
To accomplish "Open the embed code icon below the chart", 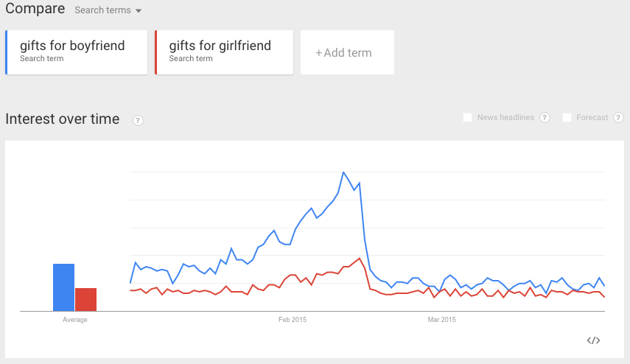I will point(593,340).
